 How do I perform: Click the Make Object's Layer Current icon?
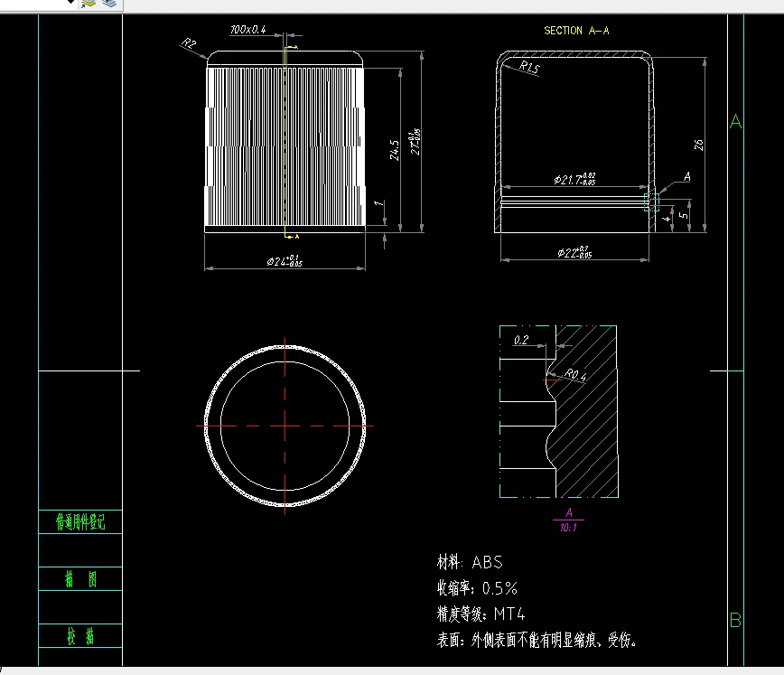[x=89, y=4]
